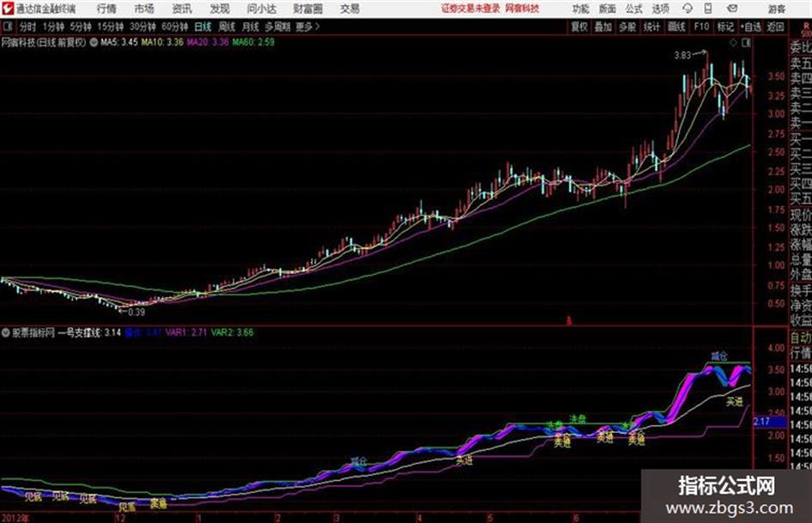
Task: Switch to 分时 chart period
Action: [28, 27]
